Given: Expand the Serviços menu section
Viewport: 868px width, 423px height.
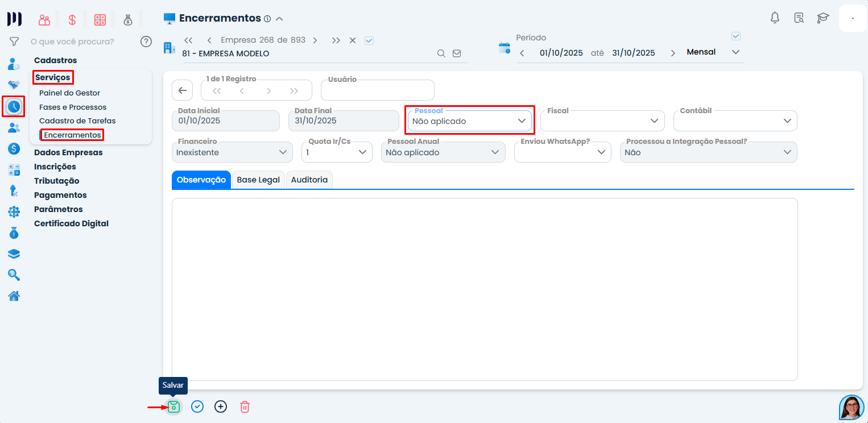Looking at the screenshot, I should pos(52,77).
